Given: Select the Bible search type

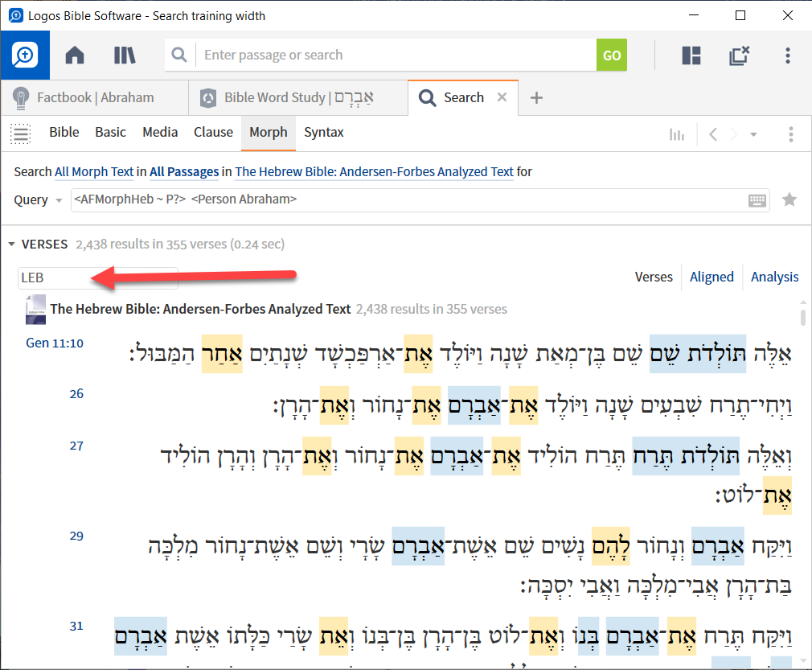Looking at the screenshot, I should click(64, 132).
